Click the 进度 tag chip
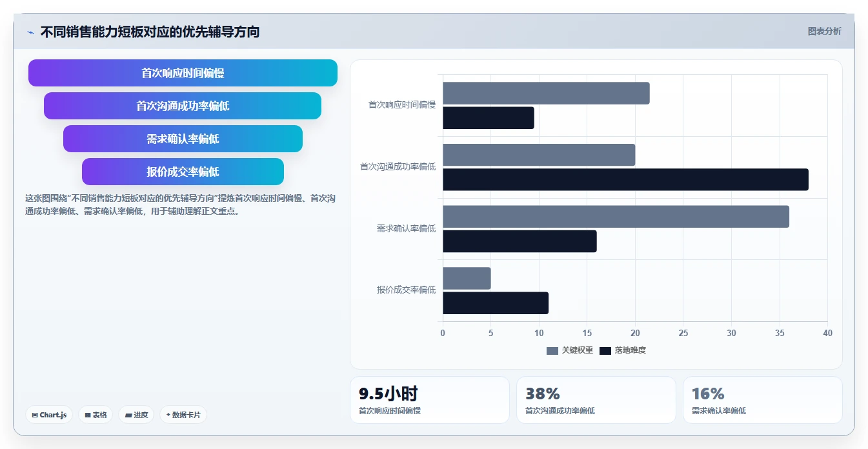The height and width of the screenshot is (449, 868). pos(136,415)
